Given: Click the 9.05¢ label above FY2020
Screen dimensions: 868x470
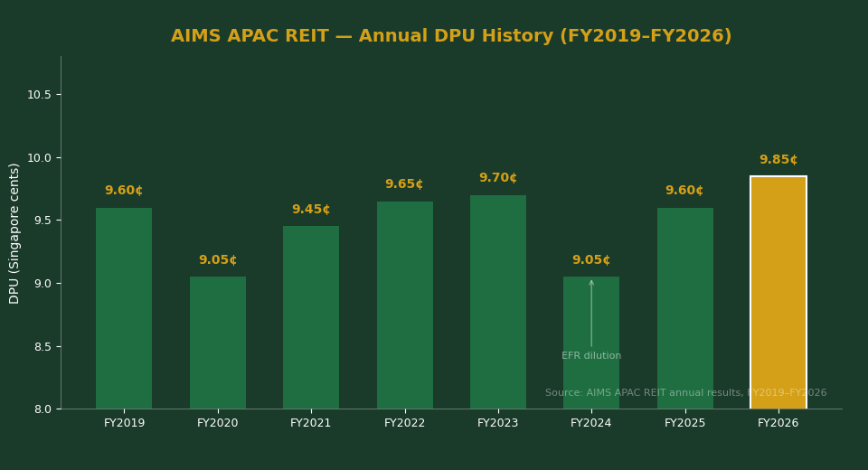Looking at the screenshot, I should pyautogui.click(x=218, y=260).
